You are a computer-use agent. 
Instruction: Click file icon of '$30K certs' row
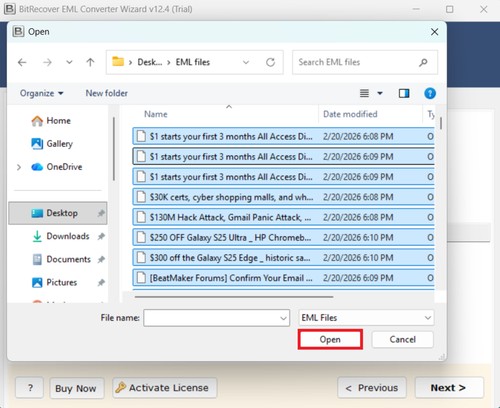141,197
